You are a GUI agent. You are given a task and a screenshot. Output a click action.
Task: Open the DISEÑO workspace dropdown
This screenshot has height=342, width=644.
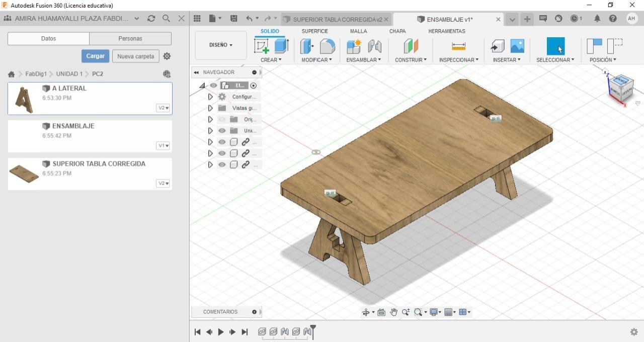pyautogui.click(x=221, y=45)
